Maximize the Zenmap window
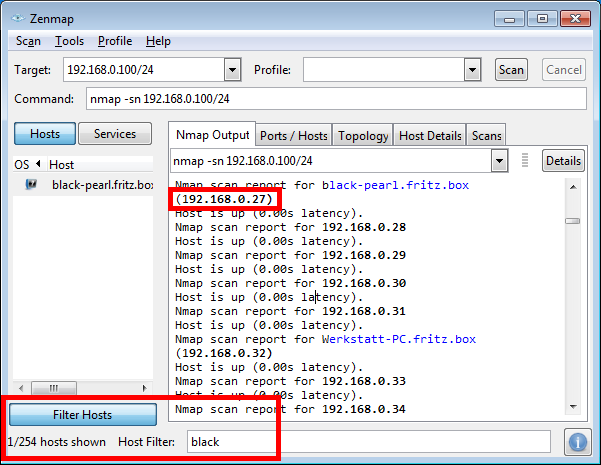 coord(542,18)
